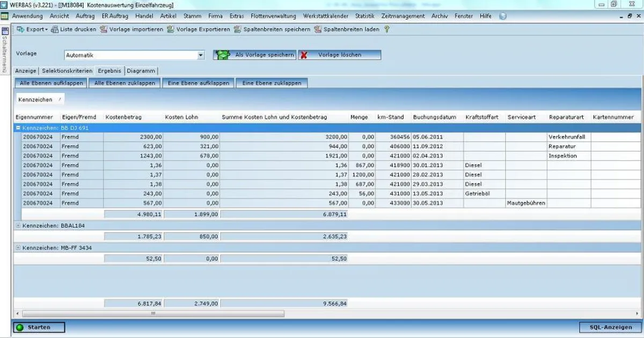Open the Flottenverwaltung menu

click(x=274, y=16)
